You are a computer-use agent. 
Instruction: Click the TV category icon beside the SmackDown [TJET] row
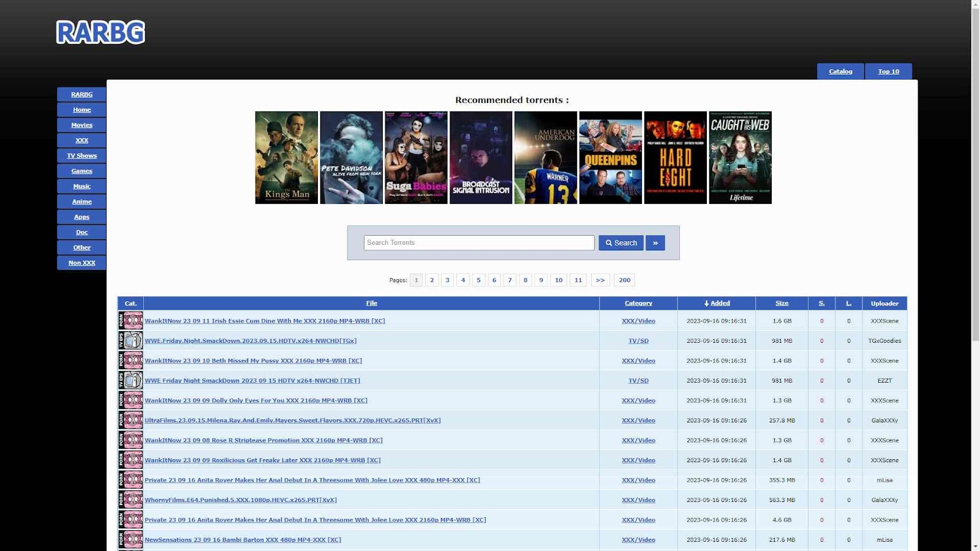[130, 380]
